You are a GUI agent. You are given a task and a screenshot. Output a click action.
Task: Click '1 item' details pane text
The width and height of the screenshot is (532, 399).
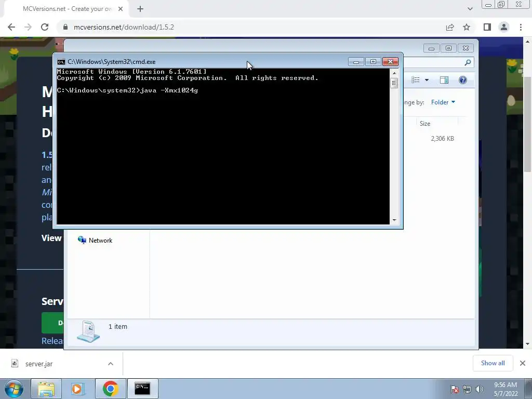(118, 326)
